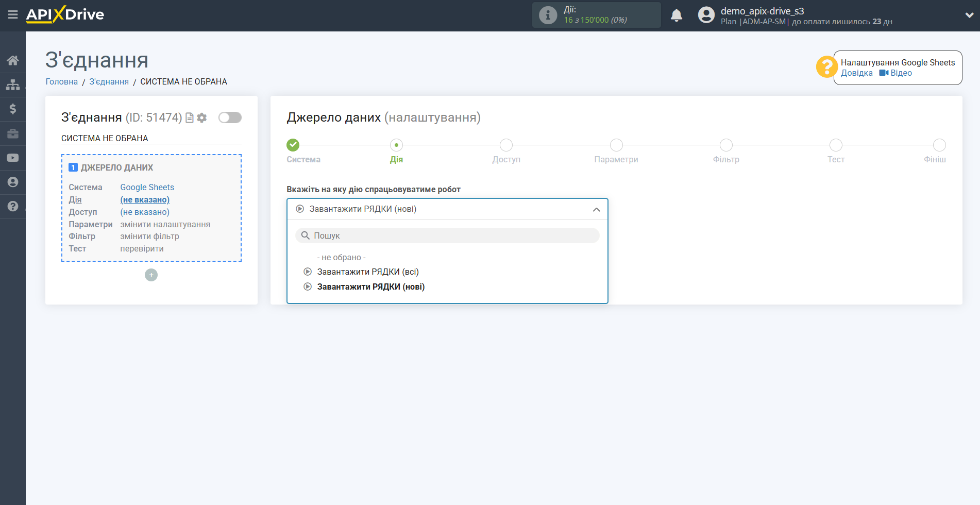Open the Google Sheets system link
This screenshot has width=980, height=505.
tap(147, 187)
